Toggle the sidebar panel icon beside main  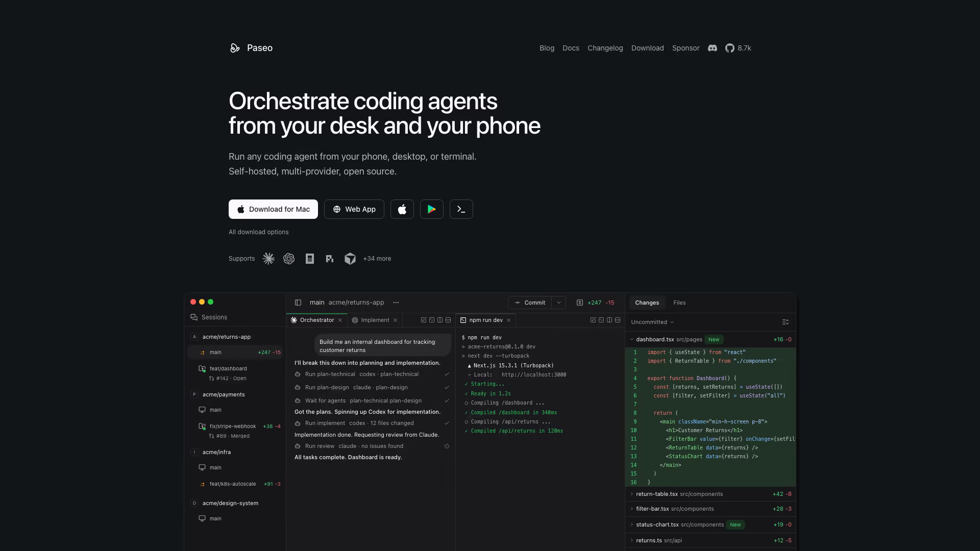[298, 303]
